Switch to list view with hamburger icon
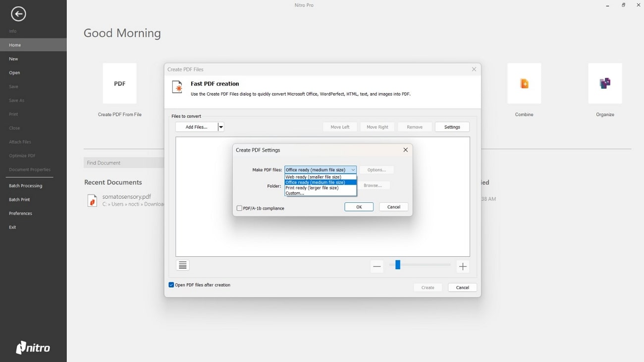 [182, 265]
